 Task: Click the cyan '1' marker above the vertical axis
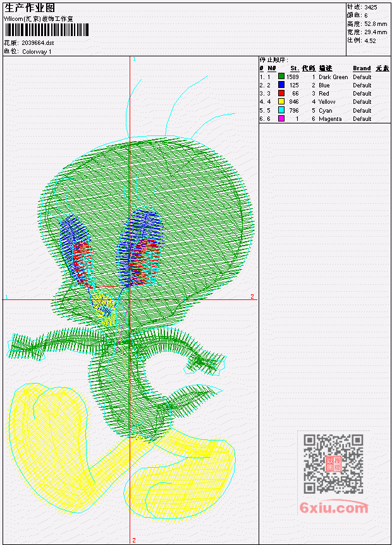134,59
